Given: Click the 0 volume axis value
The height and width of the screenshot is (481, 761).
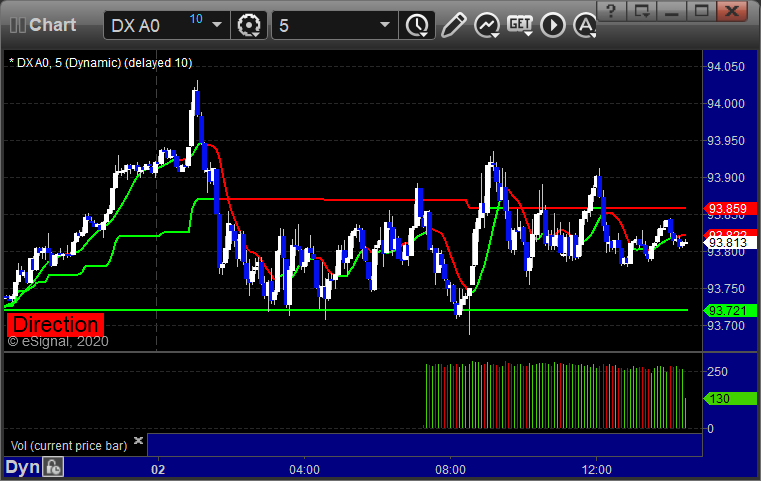Looking at the screenshot, I should click(711, 429).
